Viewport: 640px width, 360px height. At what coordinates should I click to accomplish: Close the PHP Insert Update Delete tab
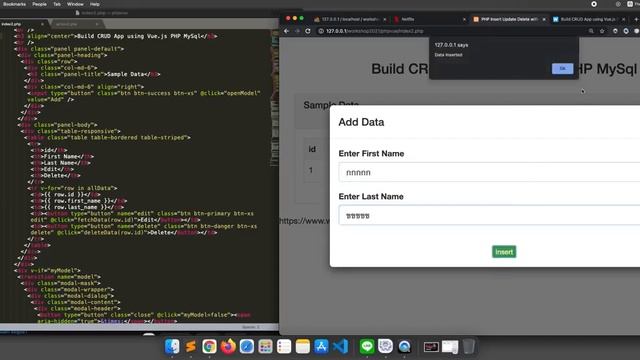[x=544, y=19]
